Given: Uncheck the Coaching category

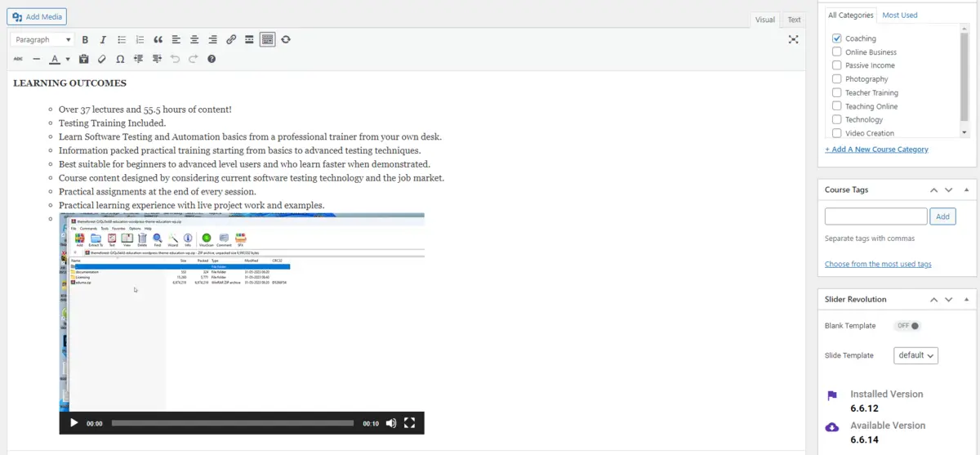Looking at the screenshot, I should [837, 38].
